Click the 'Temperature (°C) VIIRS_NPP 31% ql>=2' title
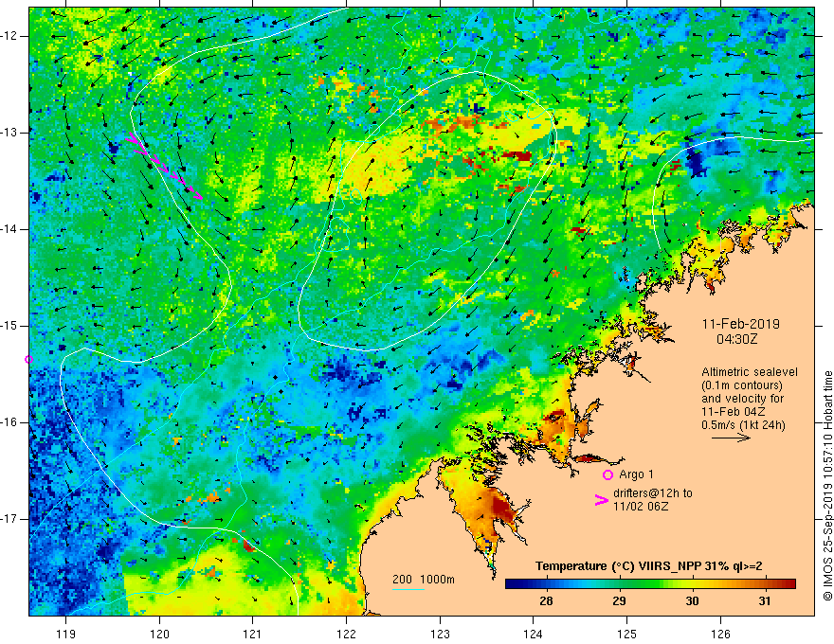The width and height of the screenshot is (834, 644). coord(648,566)
